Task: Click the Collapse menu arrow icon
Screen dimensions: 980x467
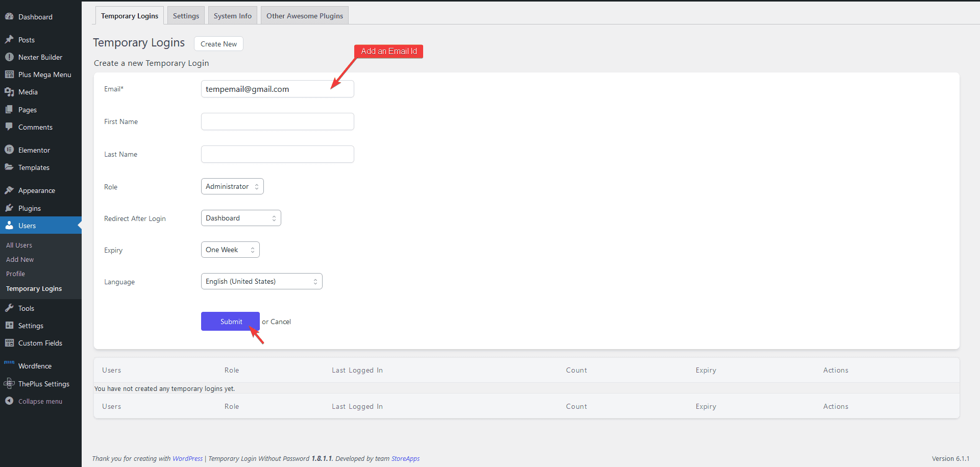Action: coord(9,401)
